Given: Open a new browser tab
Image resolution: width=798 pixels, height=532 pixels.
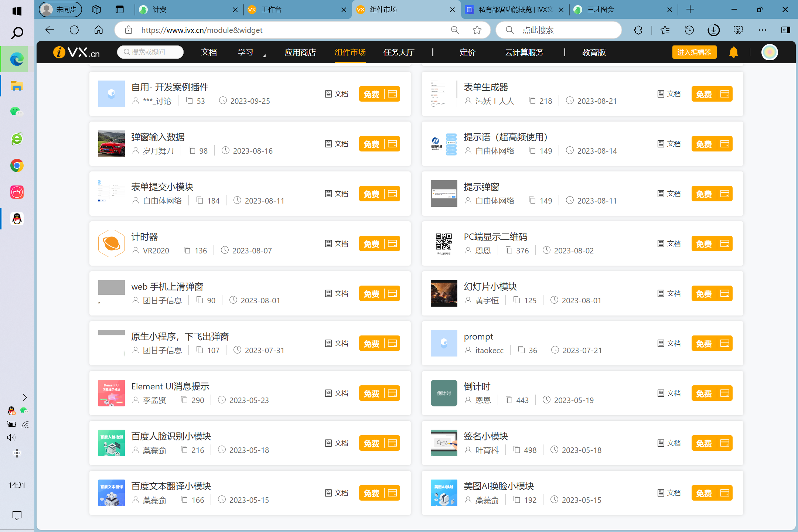Looking at the screenshot, I should pyautogui.click(x=690, y=10).
